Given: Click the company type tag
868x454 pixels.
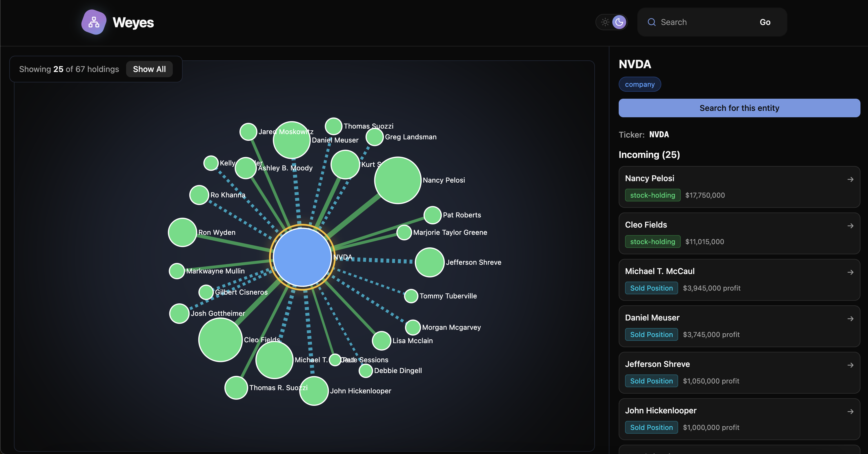Looking at the screenshot, I should pyautogui.click(x=639, y=84).
